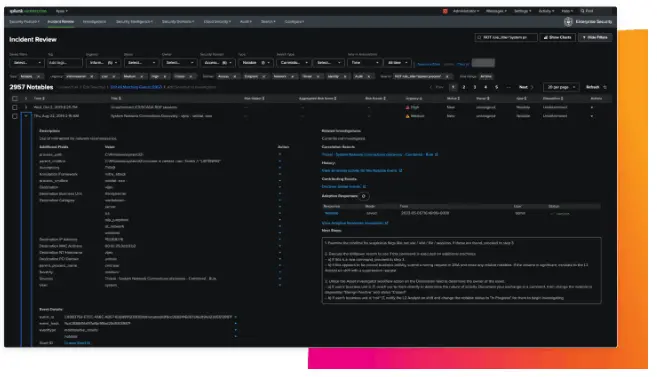Open the Security Intelligence menu

[134, 22]
